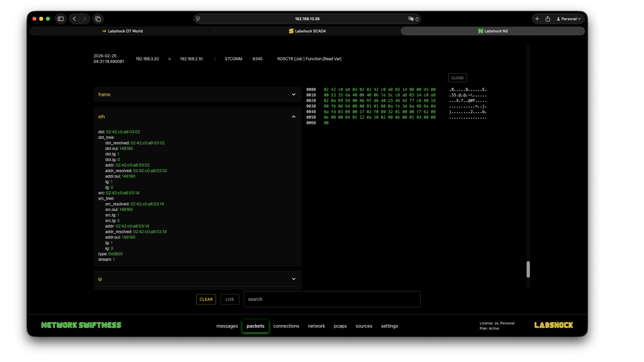The image size is (644, 362).
Task: Select the packet timestamp 04:31:19.490081
Action: click(109, 62)
